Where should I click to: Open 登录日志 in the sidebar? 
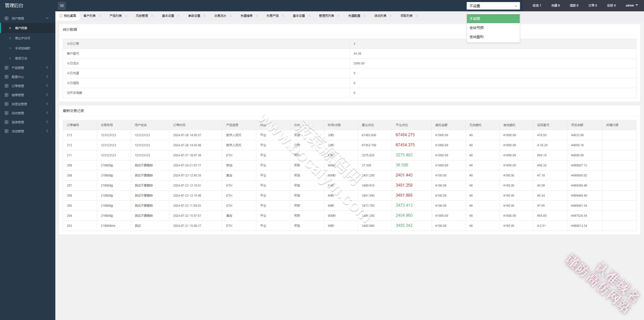28,58
